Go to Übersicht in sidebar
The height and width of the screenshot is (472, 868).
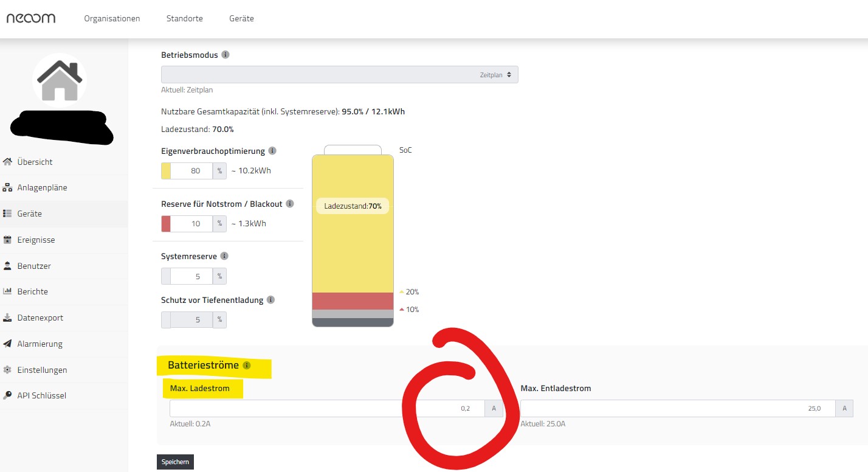click(x=35, y=162)
